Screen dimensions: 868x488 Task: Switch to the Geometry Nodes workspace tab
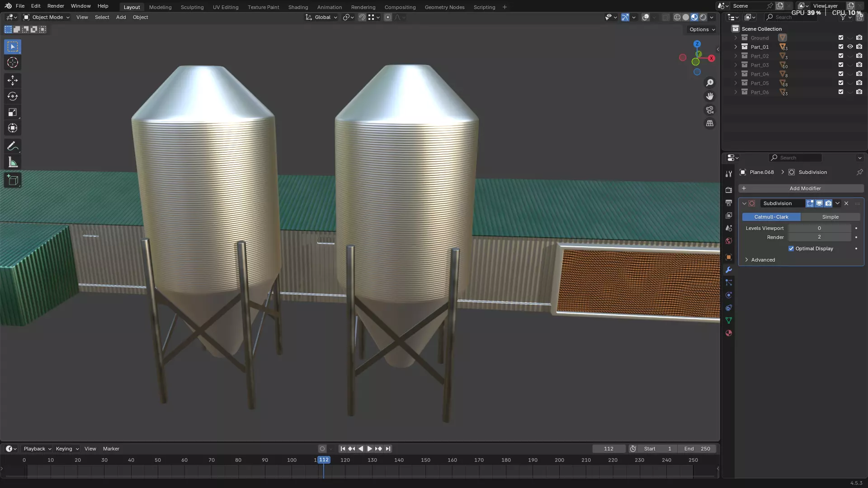coord(444,7)
